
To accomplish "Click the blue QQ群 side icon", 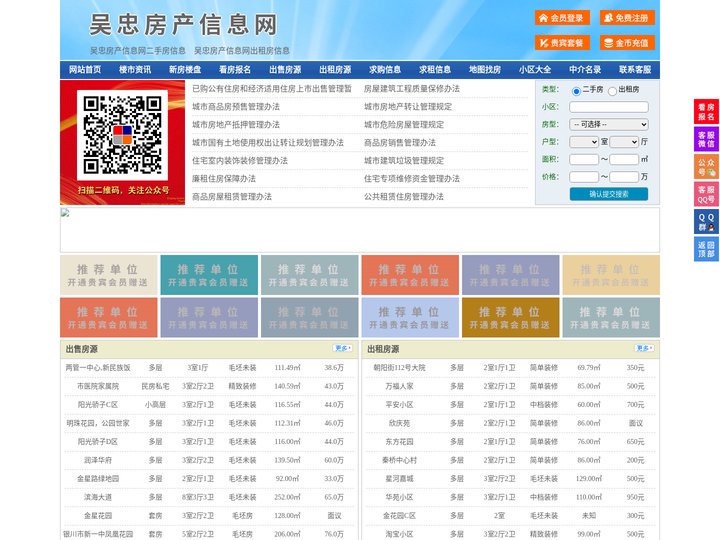I will tap(706, 222).
